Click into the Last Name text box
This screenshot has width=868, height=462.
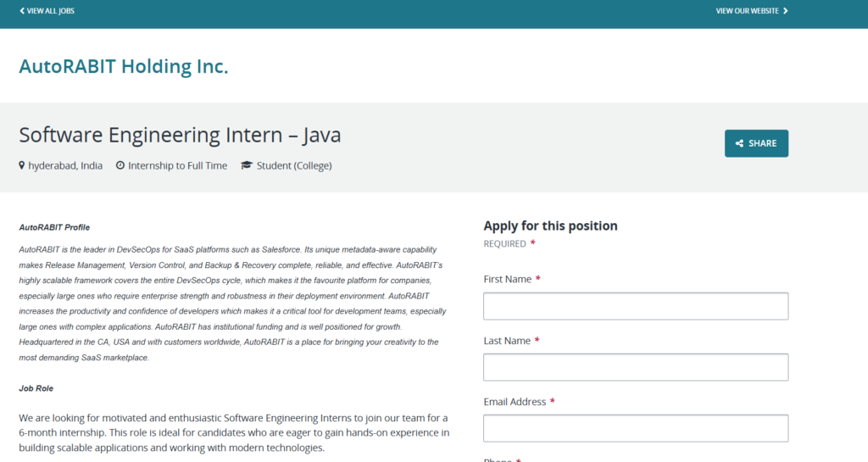tap(636, 367)
